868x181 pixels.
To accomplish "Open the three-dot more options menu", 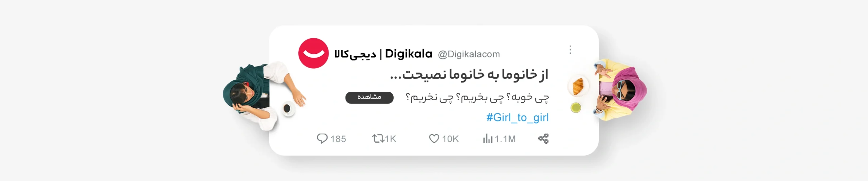I will [570, 50].
